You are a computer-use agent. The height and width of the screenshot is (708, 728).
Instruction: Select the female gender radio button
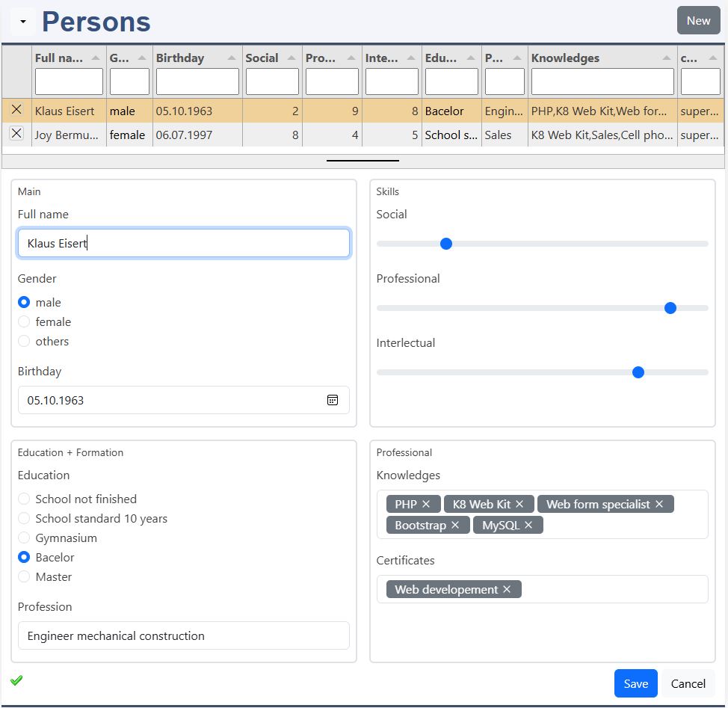[x=23, y=321]
